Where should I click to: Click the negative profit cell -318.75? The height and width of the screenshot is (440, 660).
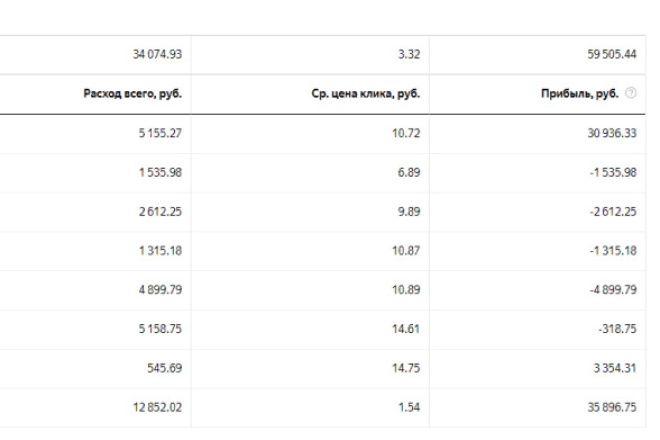pyautogui.click(x=617, y=329)
